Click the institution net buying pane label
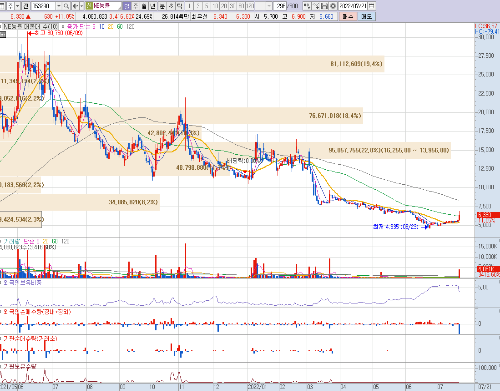The height and width of the screenshot is (391, 500). 30,338
